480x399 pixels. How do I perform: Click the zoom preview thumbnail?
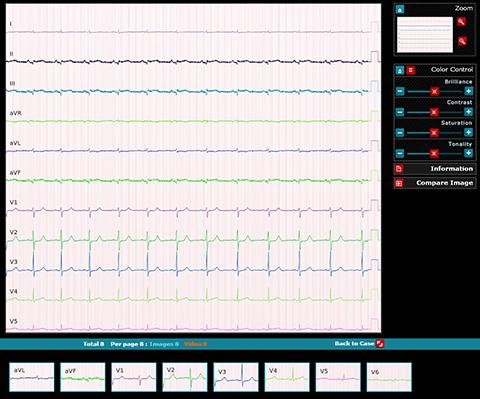tap(425, 35)
